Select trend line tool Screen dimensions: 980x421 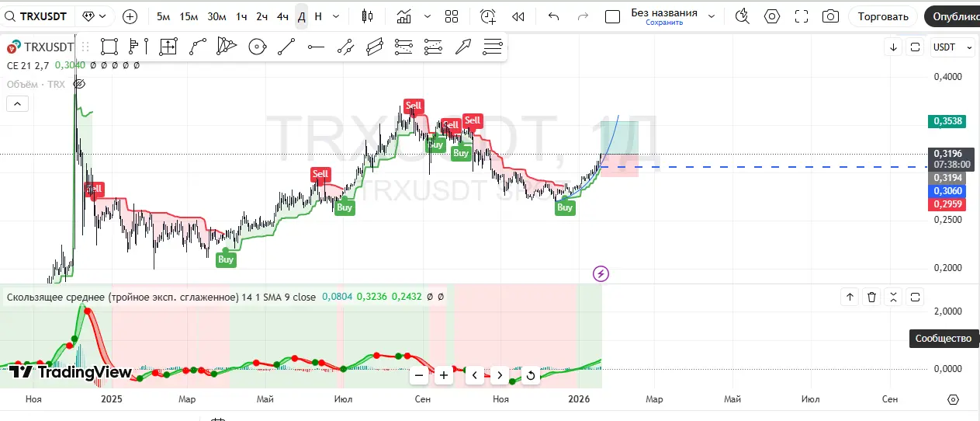[286, 47]
